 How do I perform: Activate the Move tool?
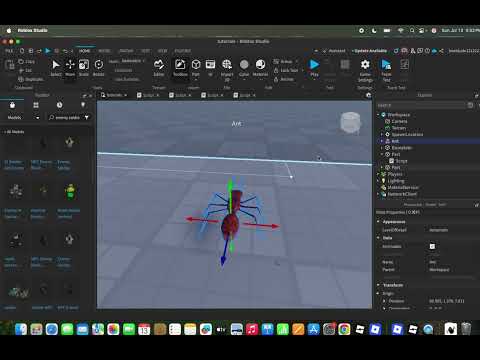(70, 68)
